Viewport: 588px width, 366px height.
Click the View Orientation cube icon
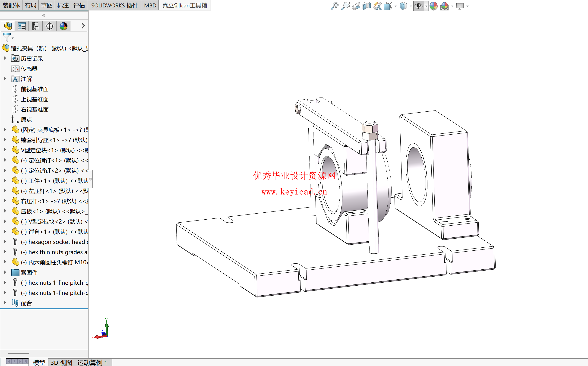click(x=388, y=6)
